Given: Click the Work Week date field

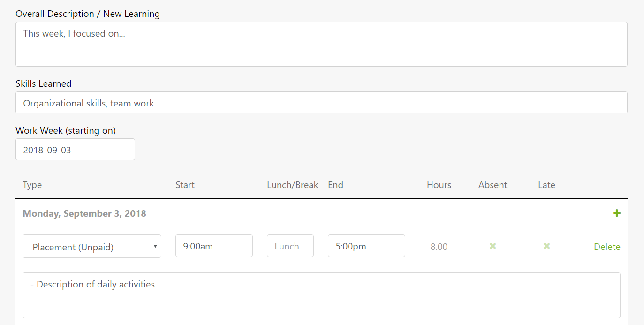Looking at the screenshot, I should pyautogui.click(x=75, y=149).
